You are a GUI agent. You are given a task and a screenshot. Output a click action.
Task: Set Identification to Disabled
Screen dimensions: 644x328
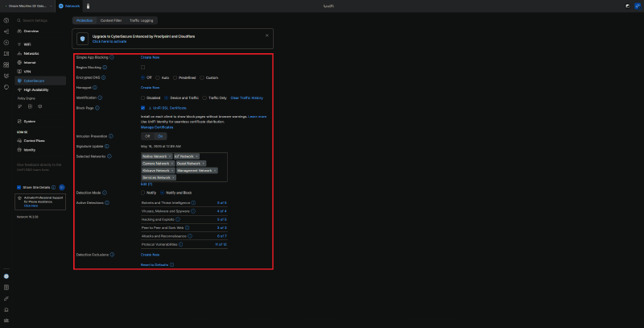coord(143,98)
